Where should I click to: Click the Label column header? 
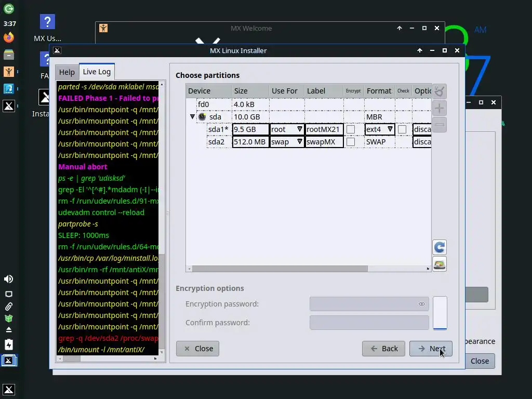point(324,91)
